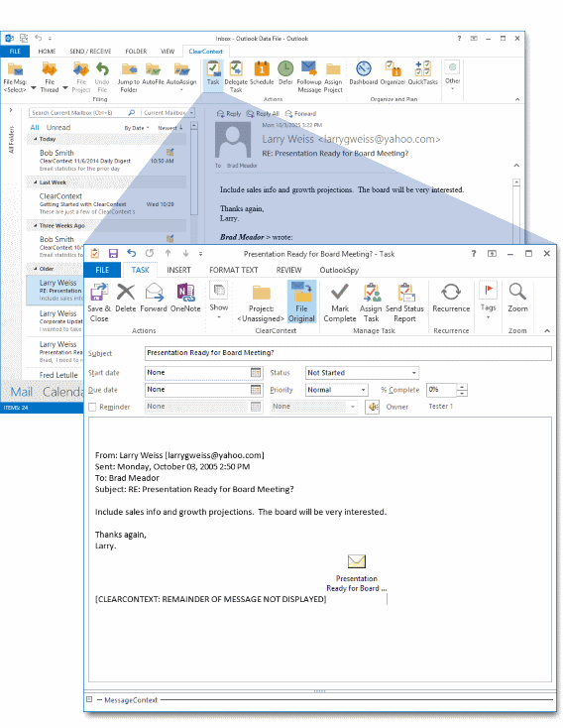Click Followup Message icon

coord(309,76)
